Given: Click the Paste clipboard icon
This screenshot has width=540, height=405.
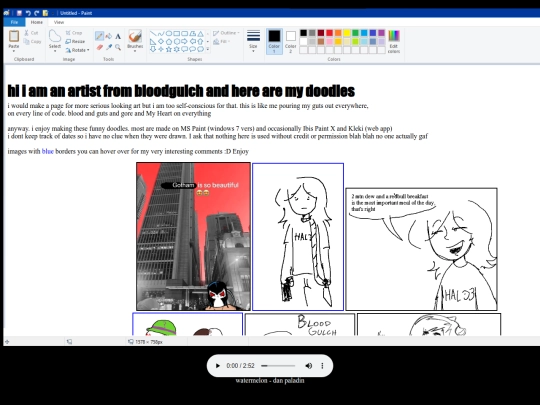Looking at the screenshot, I should (14, 36).
